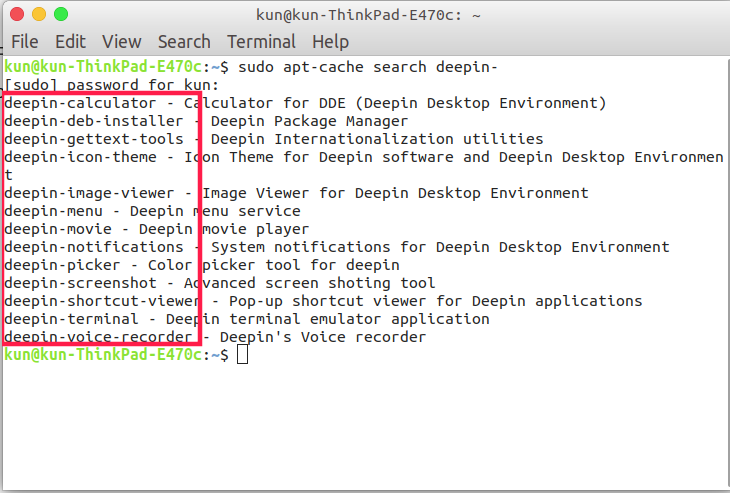Click the deepin-gettext-tools package name

coord(94,139)
